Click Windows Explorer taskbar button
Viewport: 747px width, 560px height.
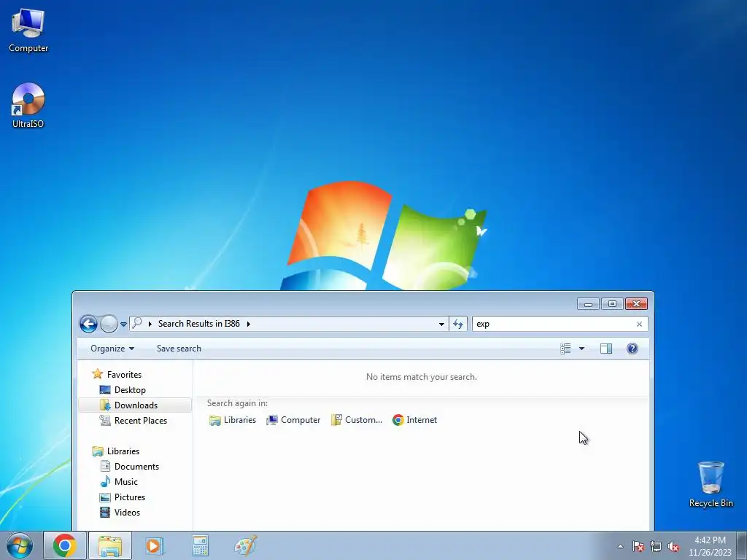click(x=110, y=545)
